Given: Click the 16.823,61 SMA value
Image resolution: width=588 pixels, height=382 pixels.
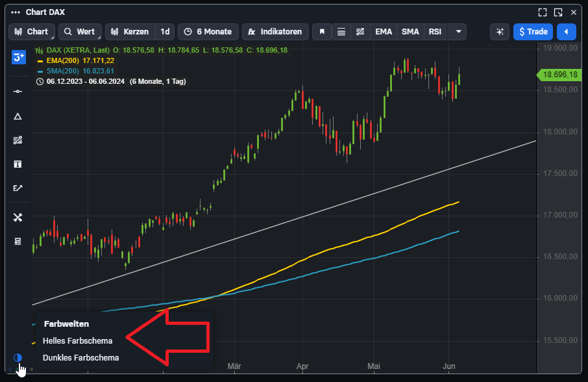Looking at the screenshot, I should pyautogui.click(x=98, y=71).
